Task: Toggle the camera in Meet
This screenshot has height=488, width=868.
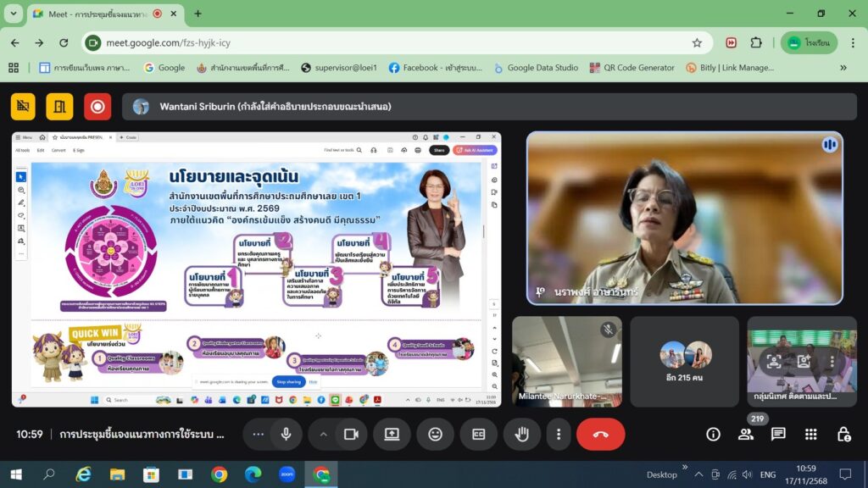Action: pyautogui.click(x=350, y=434)
